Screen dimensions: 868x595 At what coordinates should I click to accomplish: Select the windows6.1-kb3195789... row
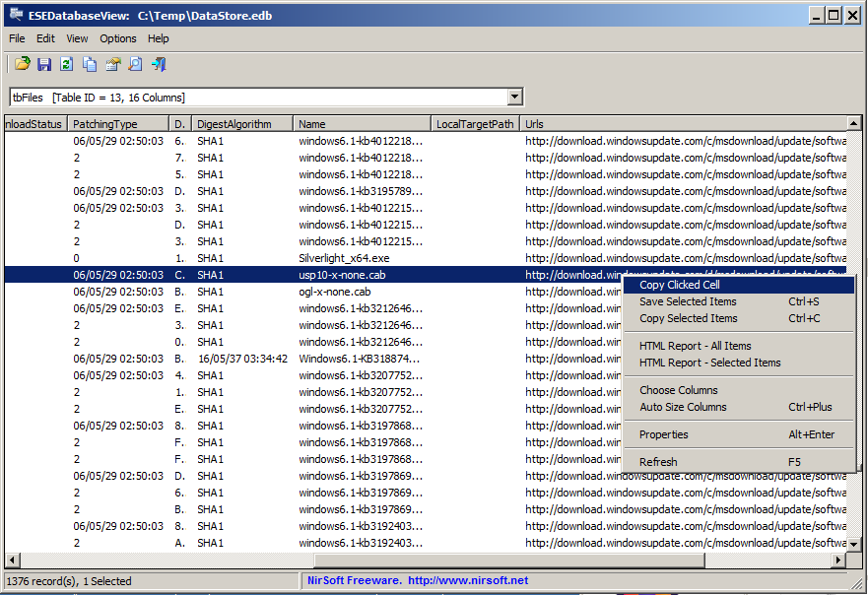point(426,191)
